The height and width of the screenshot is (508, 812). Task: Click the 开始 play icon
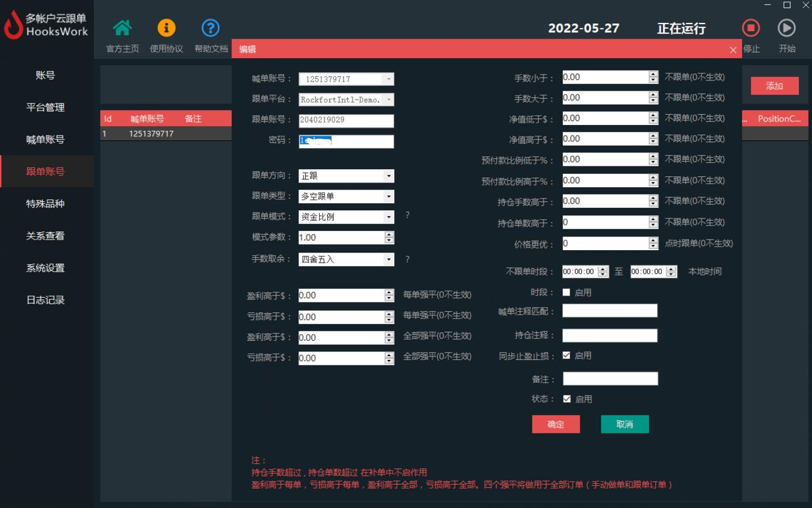pyautogui.click(x=787, y=28)
